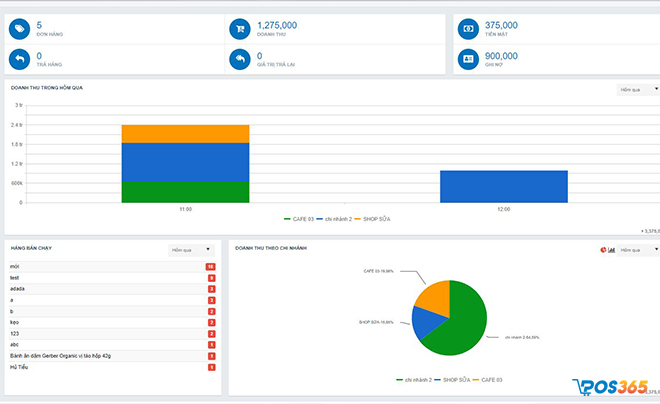Switch branch revenue to pie chart view icon
660x404 pixels.
pos(603,250)
